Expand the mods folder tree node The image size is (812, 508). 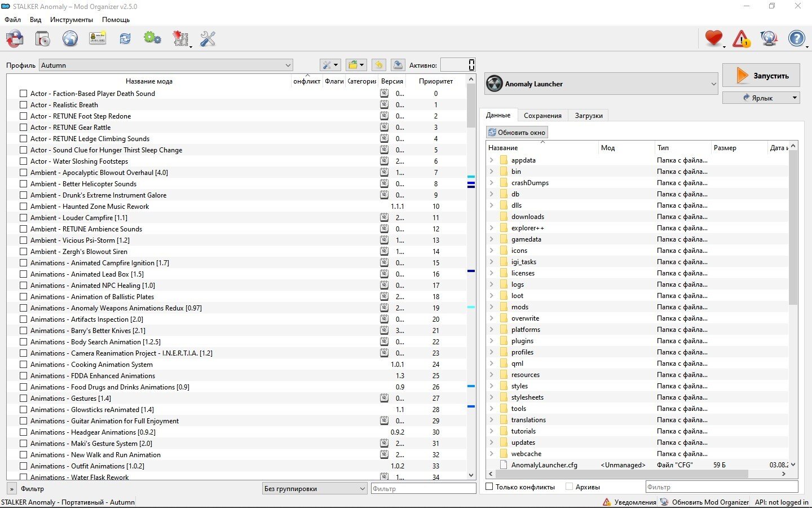click(x=492, y=307)
